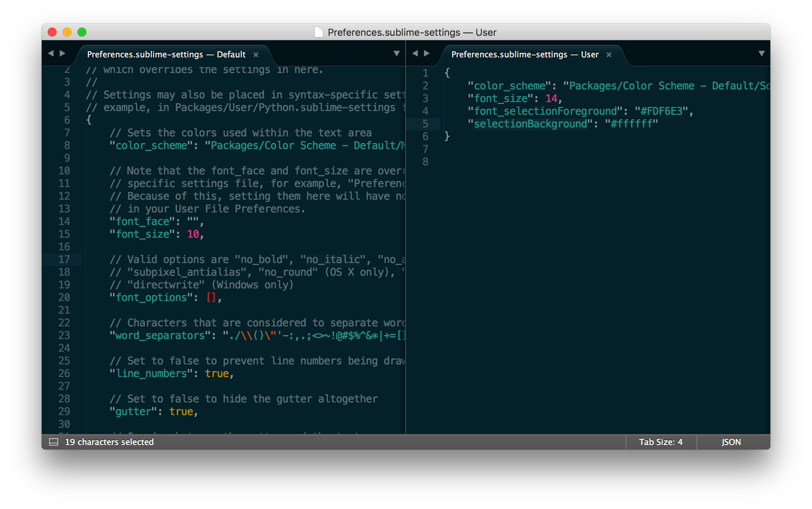Screen dimensions: 812x509
Task: Click the green zoom window button
Action: (x=82, y=32)
